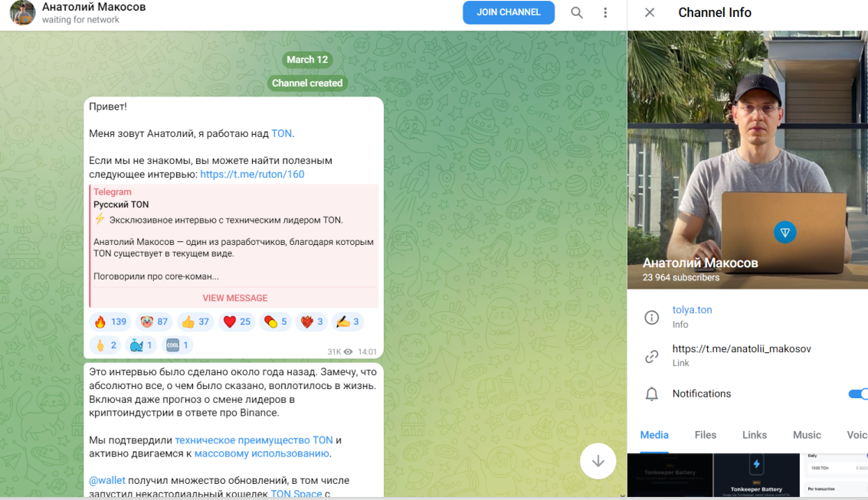Open the техническое преимущество TON link
The height and width of the screenshot is (500, 868).
[x=254, y=440]
